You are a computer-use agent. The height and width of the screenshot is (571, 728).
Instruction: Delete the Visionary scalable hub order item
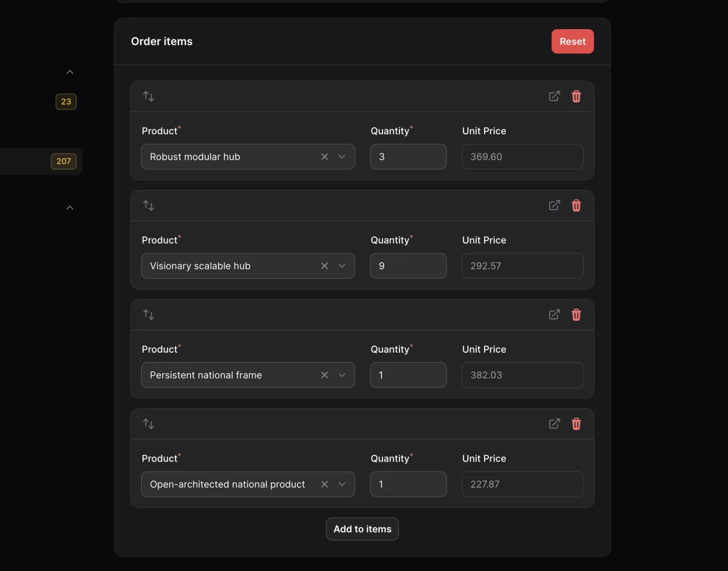coord(576,206)
